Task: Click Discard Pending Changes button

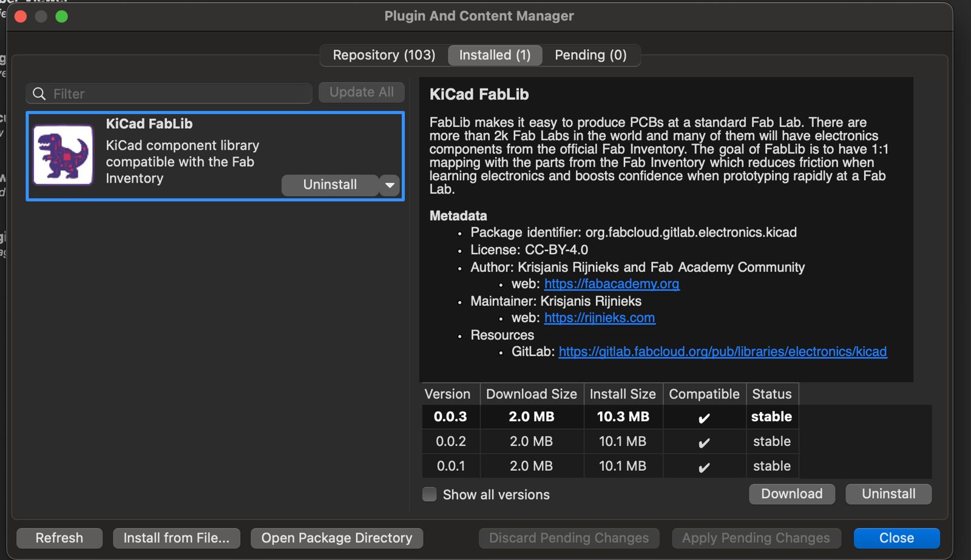Action: [569, 538]
